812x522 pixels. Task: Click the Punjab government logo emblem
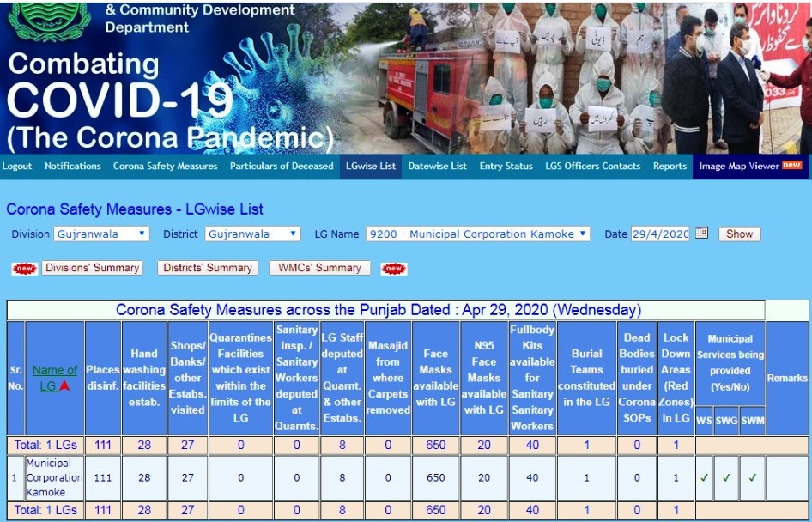[x=49, y=20]
